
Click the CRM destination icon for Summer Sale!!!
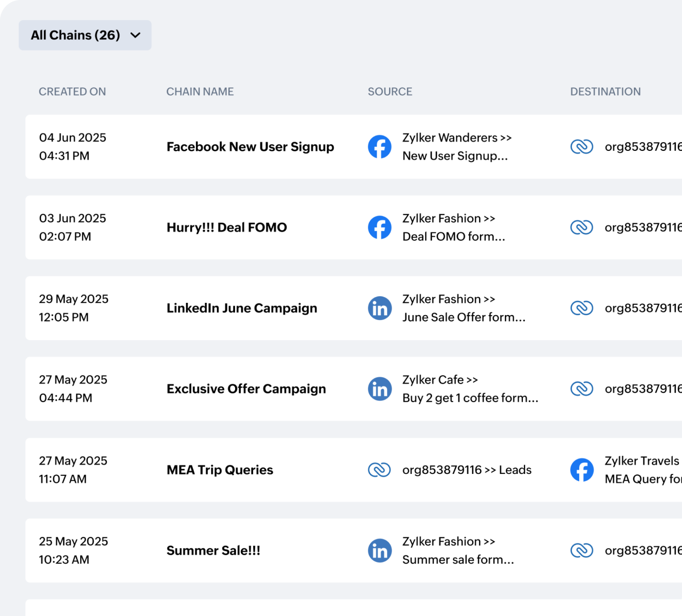pos(582,550)
